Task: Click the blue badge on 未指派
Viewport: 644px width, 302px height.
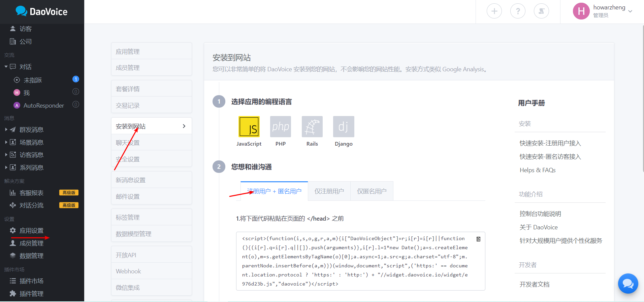Action: point(76,79)
